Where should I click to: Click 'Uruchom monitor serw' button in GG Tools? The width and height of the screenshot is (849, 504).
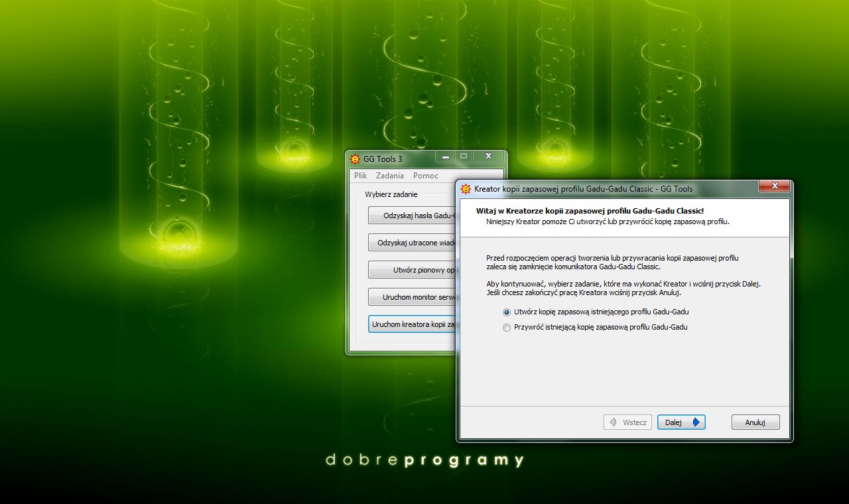point(412,297)
